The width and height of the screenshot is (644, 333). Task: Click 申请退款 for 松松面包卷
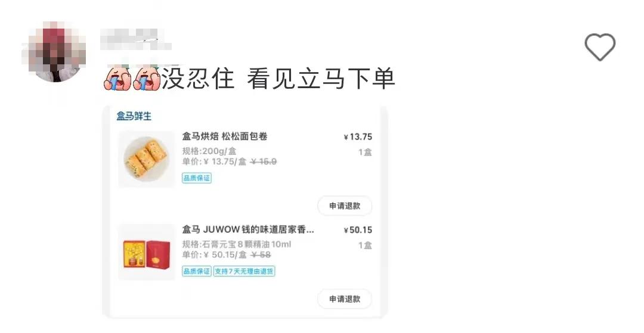point(345,206)
